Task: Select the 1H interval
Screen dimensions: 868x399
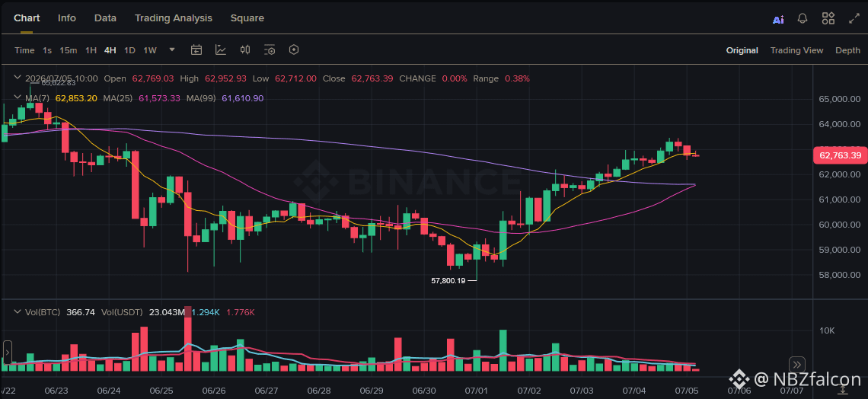Action: tap(91, 50)
